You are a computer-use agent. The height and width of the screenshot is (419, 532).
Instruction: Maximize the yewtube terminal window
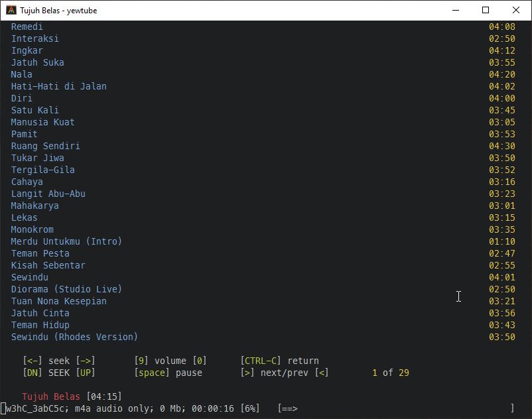point(486,11)
